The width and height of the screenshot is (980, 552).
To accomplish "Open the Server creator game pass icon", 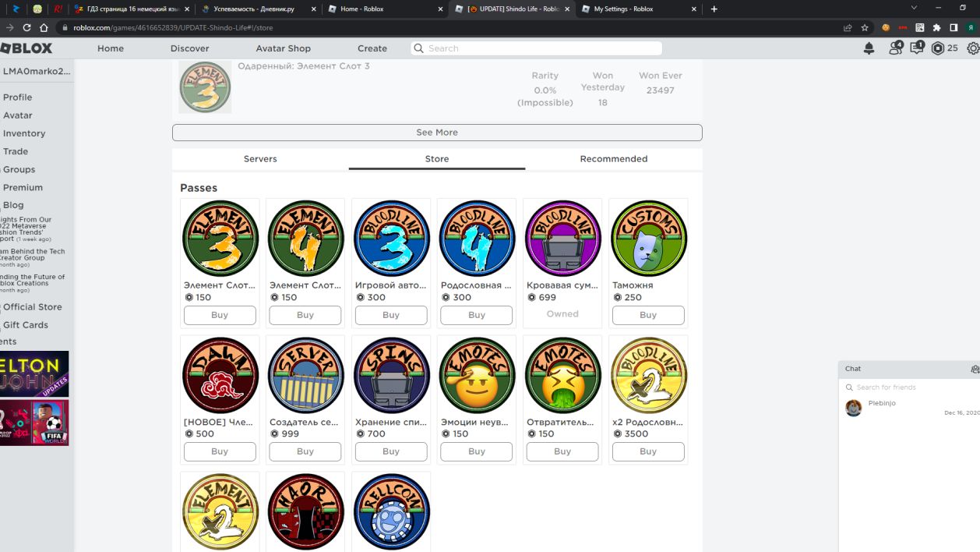I will tap(305, 375).
